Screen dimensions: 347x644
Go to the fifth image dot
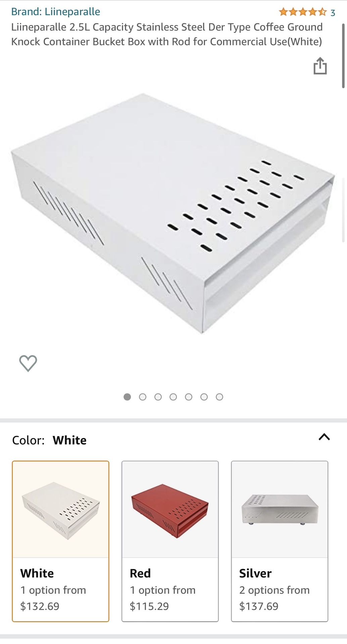click(x=189, y=397)
